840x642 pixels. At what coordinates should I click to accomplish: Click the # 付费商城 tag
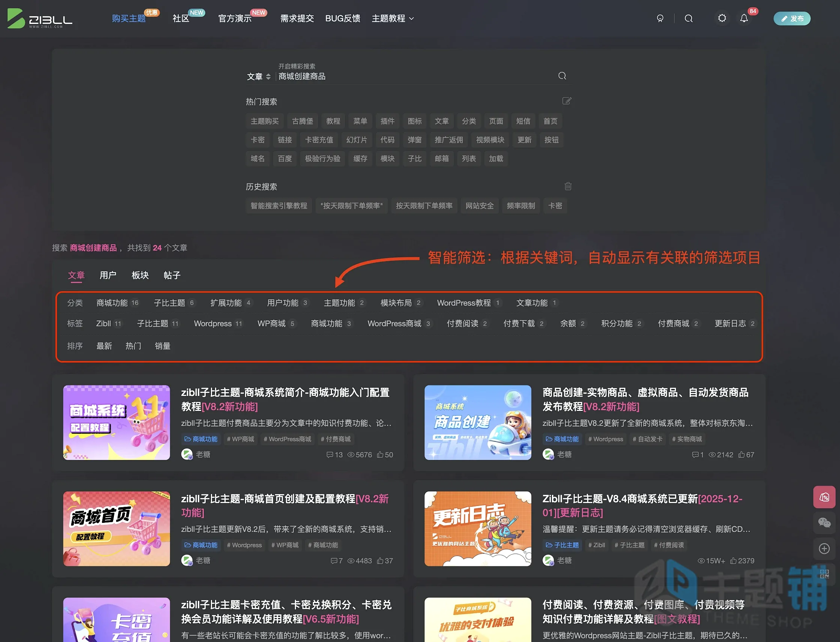pyautogui.click(x=336, y=439)
